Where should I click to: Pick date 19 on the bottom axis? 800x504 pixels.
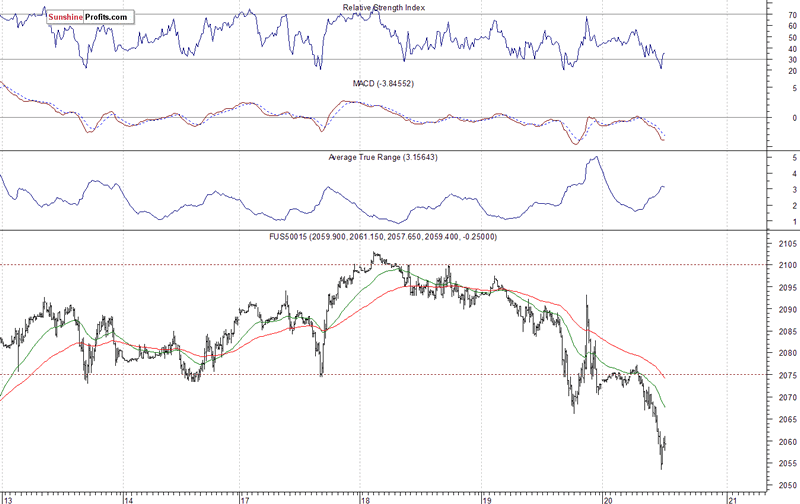point(487,497)
